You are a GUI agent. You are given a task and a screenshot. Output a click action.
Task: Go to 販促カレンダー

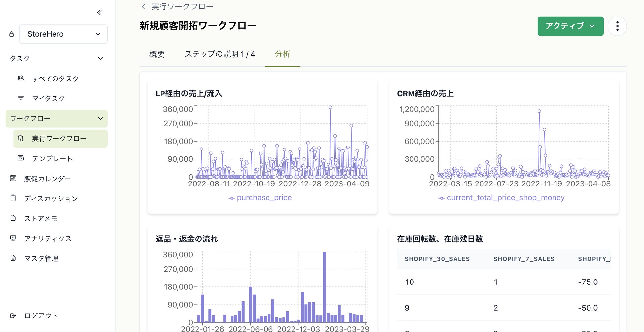48,179
